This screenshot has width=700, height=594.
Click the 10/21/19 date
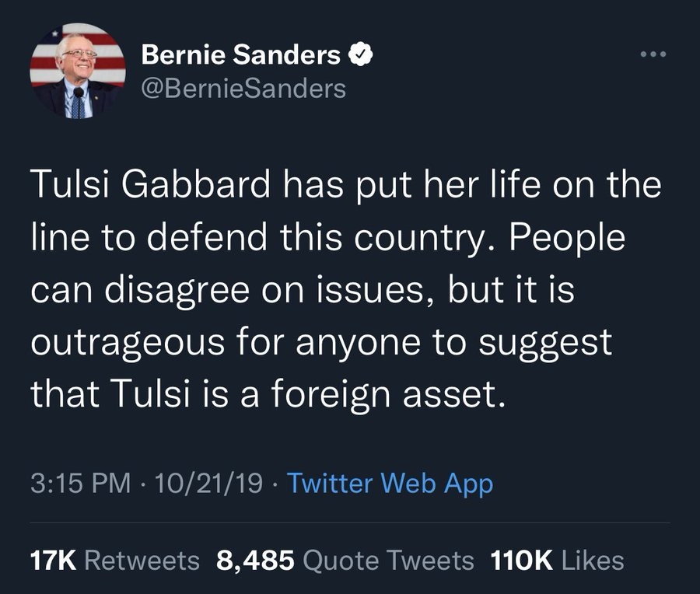click(x=208, y=484)
